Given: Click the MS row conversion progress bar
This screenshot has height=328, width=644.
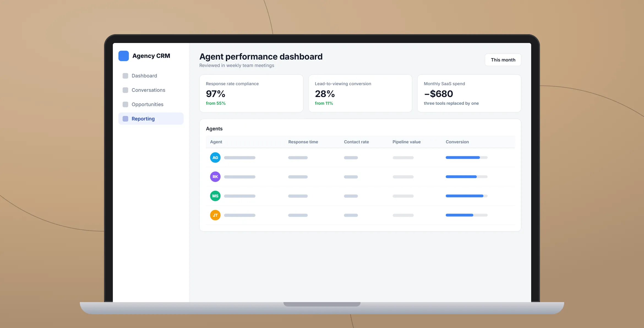Looking at the screenshot, I should tap(466, 196).
